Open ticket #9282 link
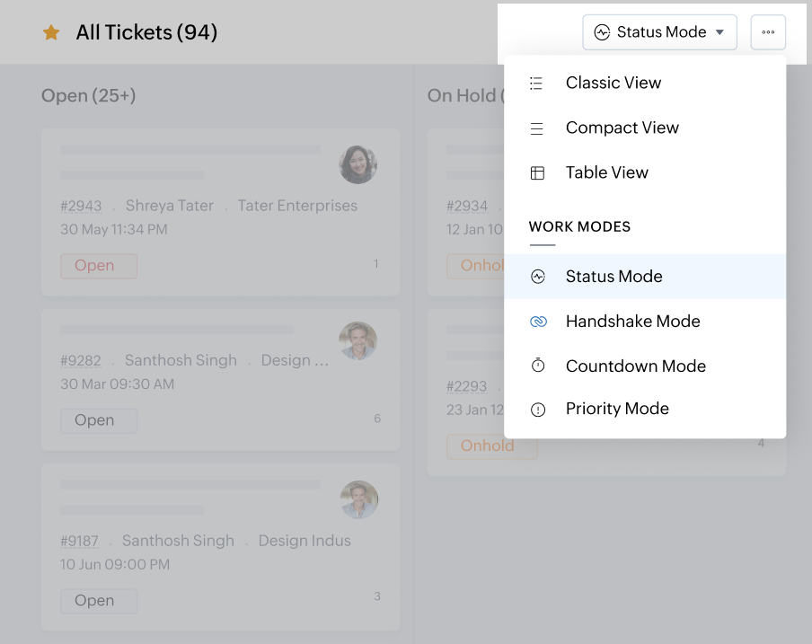Screen dimensions: 812x644 [81, 360]
